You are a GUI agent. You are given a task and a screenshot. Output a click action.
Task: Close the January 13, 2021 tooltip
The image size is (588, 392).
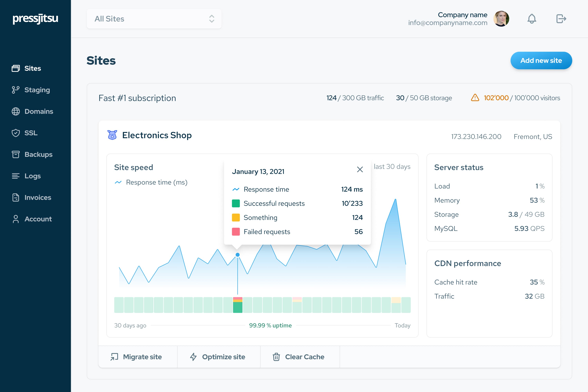pyautogui.click(x=360, y=170)
